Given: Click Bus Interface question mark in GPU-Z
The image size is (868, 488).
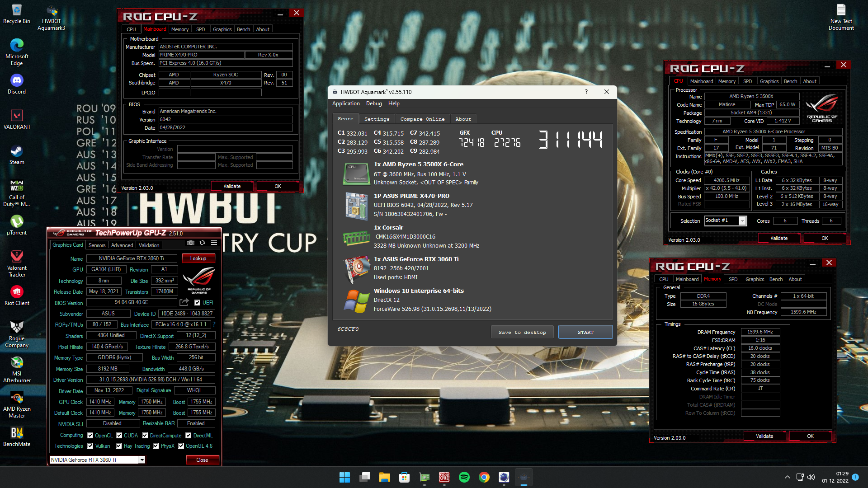Looking at the screenshot, I should point(214,324).
